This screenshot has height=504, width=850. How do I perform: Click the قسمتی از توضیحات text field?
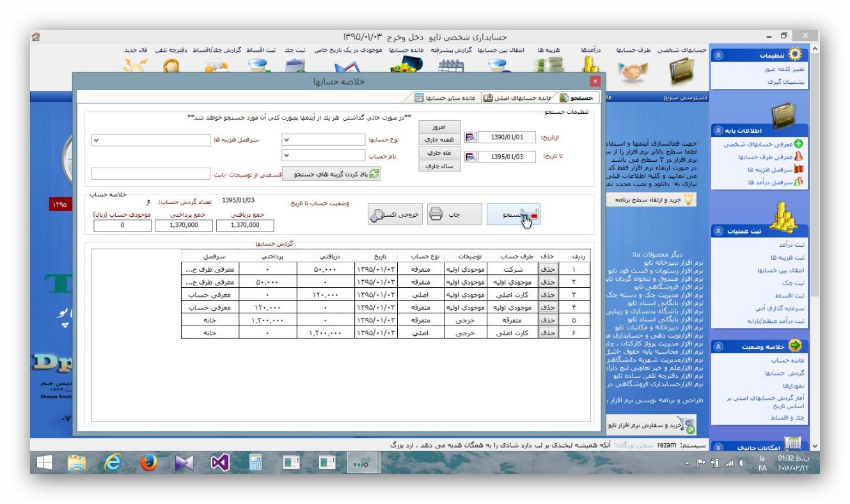click(x=150, y=174)
